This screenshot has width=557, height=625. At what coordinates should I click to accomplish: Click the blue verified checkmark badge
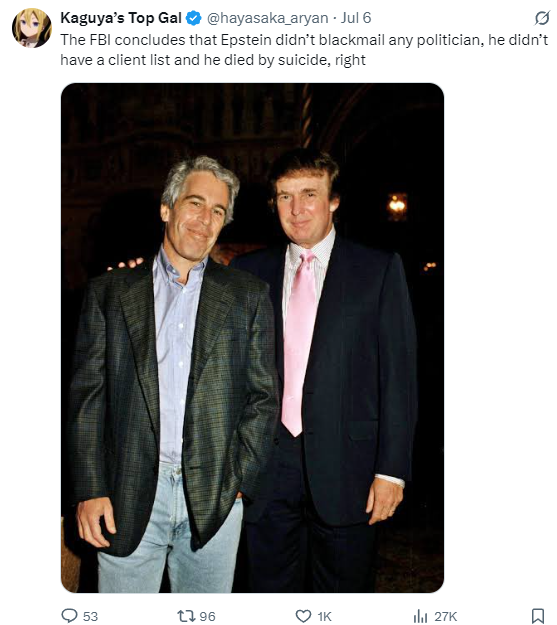click(194, 18)
